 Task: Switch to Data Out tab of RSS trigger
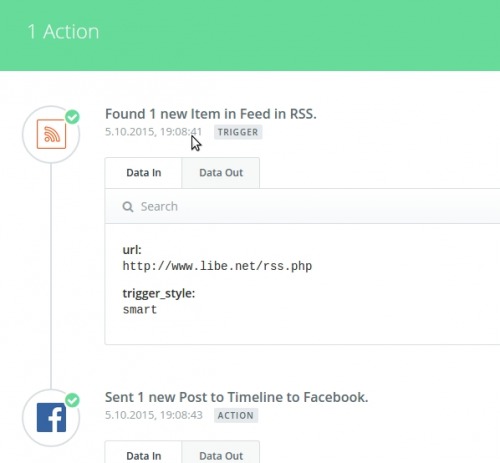pyautogui.click(x=221, y=173)
